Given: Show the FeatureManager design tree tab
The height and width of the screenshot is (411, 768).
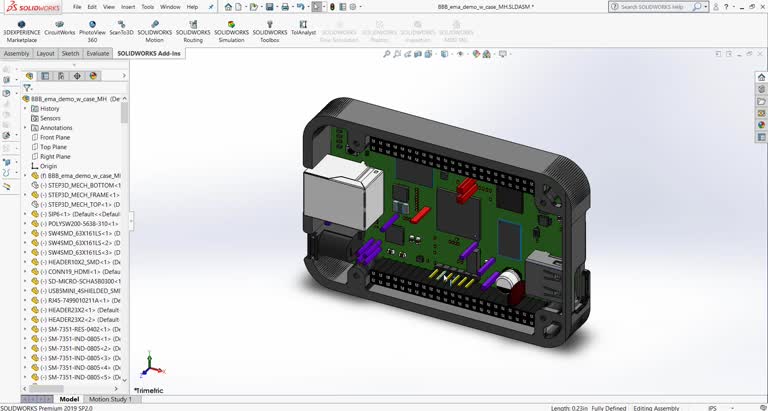Looking at the screenshot, I should coord(29,76).
